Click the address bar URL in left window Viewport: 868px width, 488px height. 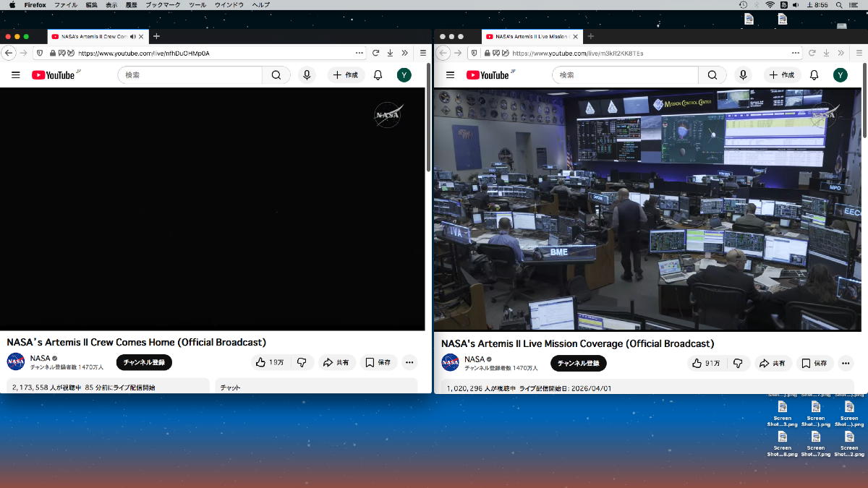tap(144, 53)
